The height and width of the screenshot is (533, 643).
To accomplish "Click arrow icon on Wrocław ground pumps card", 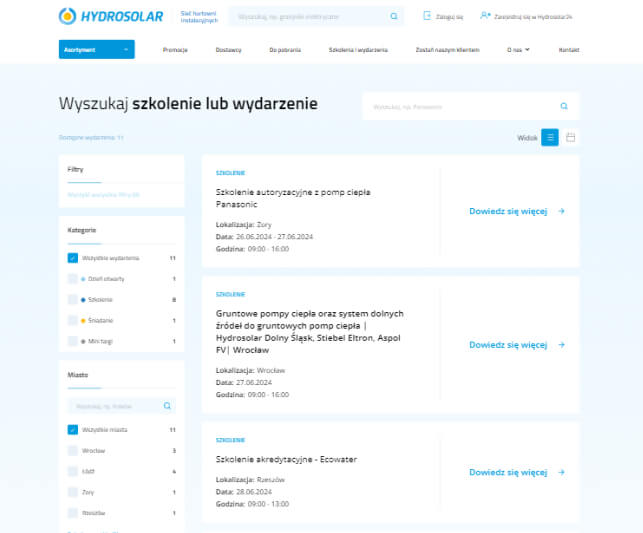I will (561, 345).
